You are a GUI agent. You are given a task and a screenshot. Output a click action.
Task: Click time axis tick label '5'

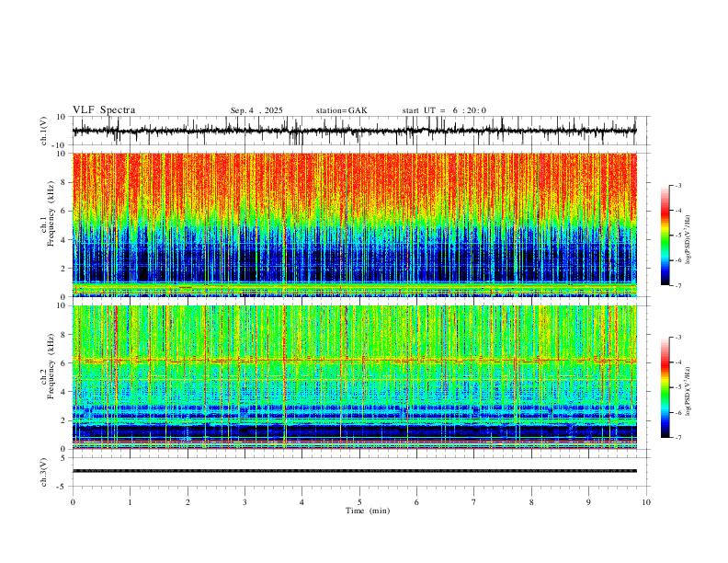tap(359, 502)
